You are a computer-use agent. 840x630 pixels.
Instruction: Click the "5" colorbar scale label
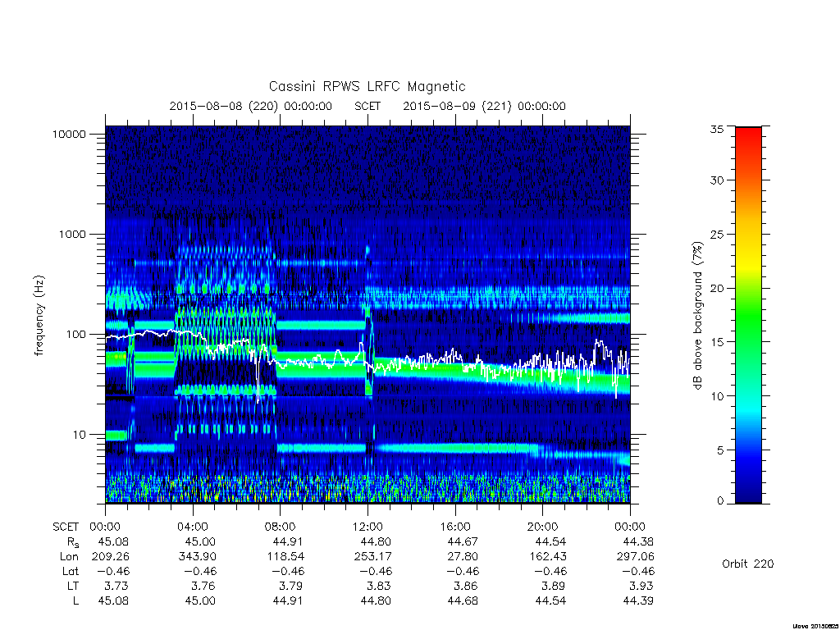pos(720,450)
